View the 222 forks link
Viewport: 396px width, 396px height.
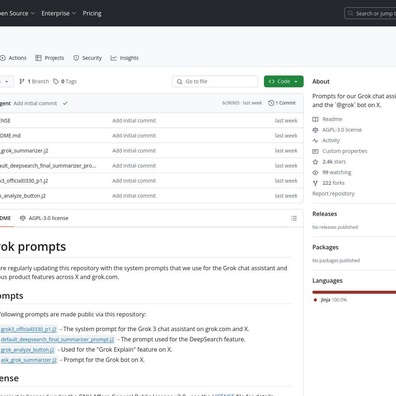328,183
